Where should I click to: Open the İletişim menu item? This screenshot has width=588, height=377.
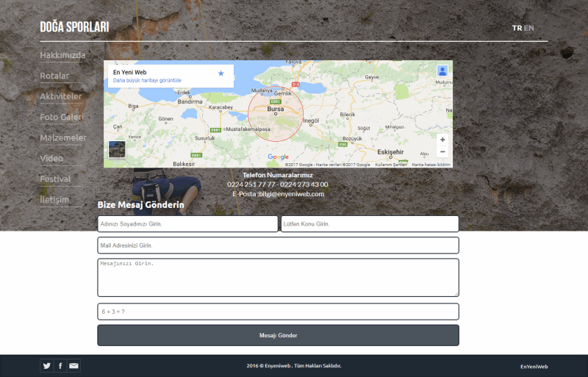tap(54, 200)
